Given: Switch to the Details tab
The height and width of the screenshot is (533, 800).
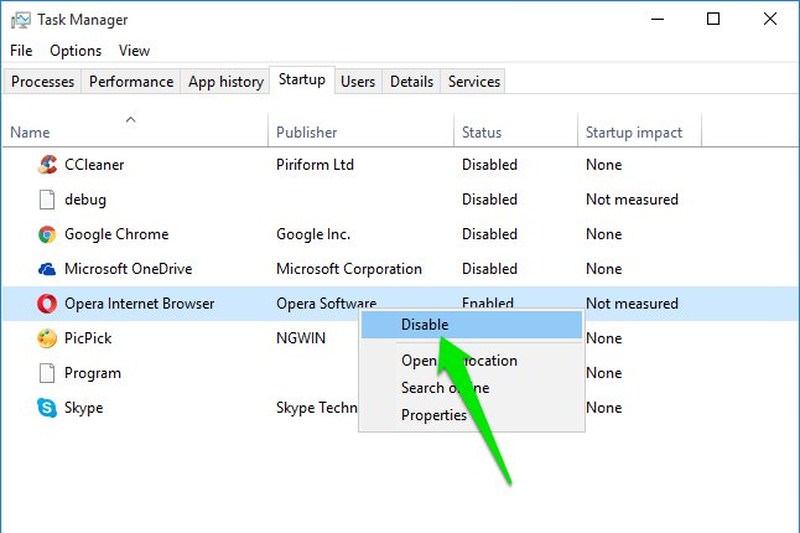Looking at the screenshot, I should (x=411, y=82).
